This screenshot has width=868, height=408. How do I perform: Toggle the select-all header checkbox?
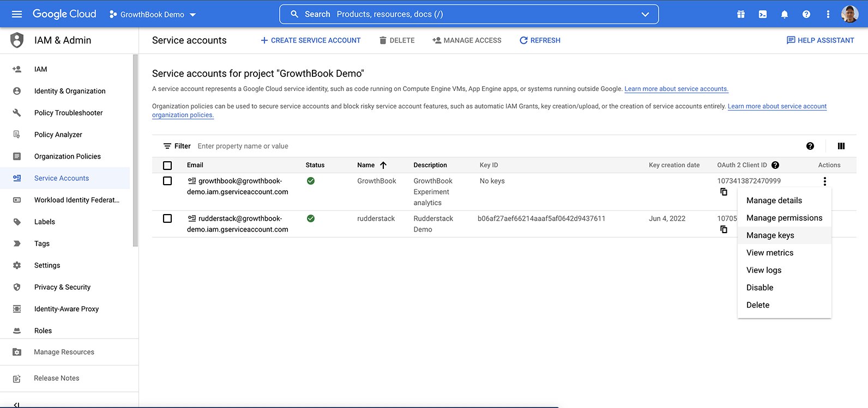167,166
